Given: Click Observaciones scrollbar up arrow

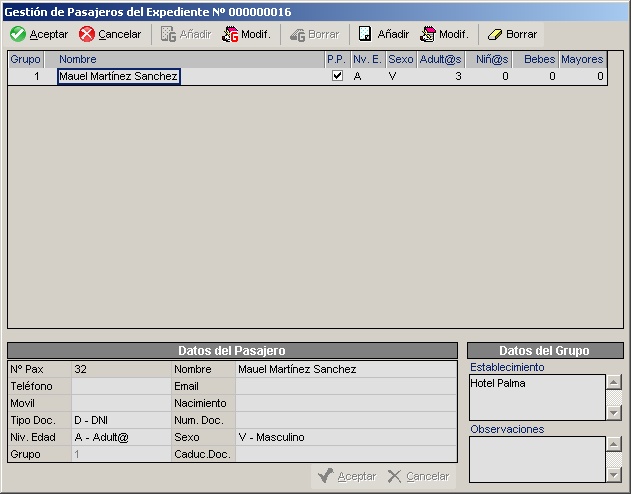Looking at the screenshot, I should [614, 444].
